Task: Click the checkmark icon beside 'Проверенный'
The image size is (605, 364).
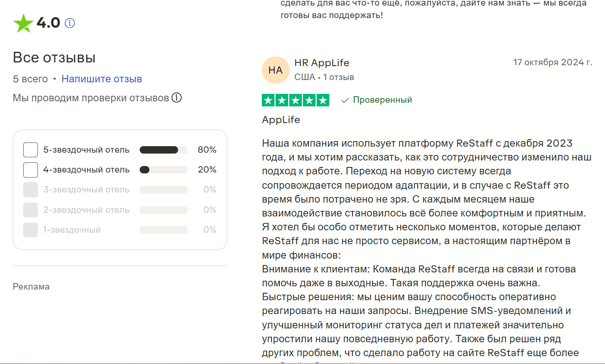Action: 344,99
